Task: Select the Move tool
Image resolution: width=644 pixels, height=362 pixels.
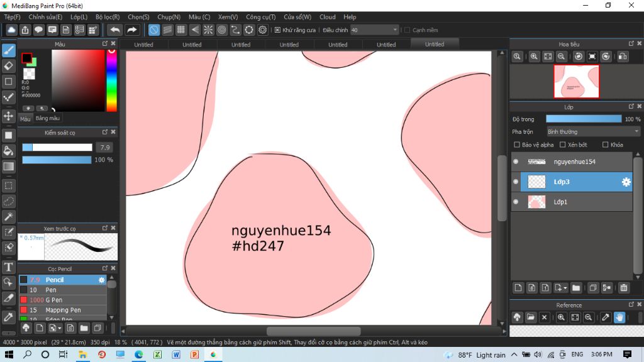Action: coord(9,116)
